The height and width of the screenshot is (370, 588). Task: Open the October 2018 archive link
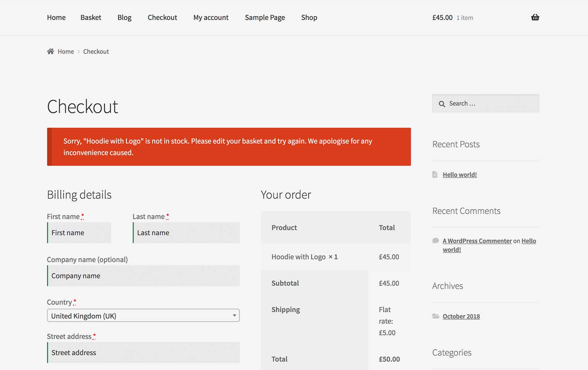click(461, 316)
